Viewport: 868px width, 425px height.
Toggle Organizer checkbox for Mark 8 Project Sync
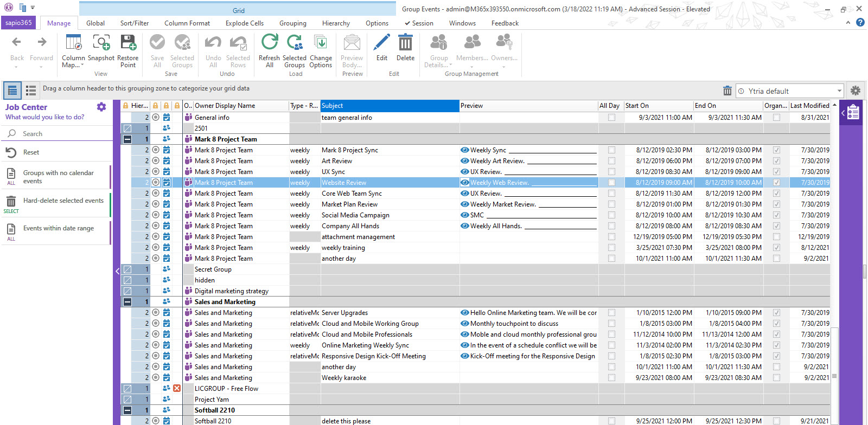pos(776,150)
